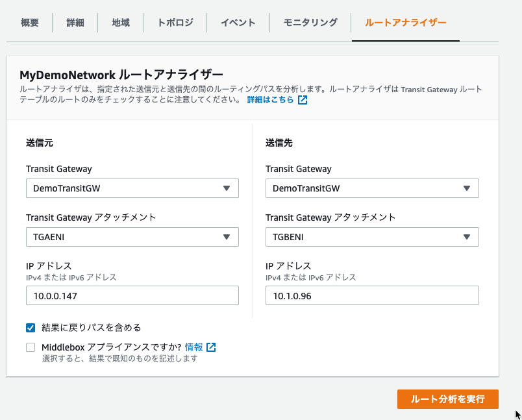Click ルート分析を実行 button
Screen dimensions: 522x420
tap(448, 399)
